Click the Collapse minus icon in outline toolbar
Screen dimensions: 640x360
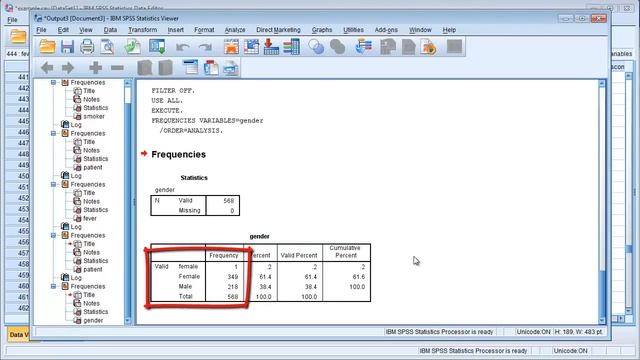[118, 68]
